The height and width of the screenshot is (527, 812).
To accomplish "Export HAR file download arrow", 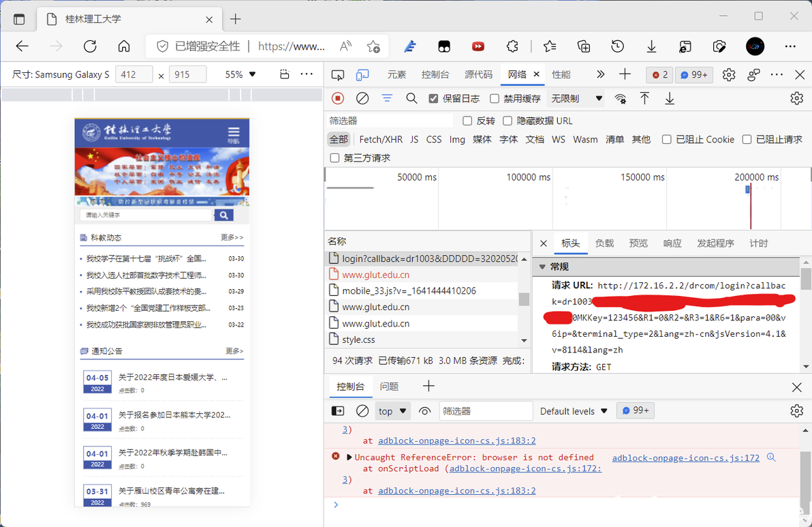I will click(x=670, y=98).
